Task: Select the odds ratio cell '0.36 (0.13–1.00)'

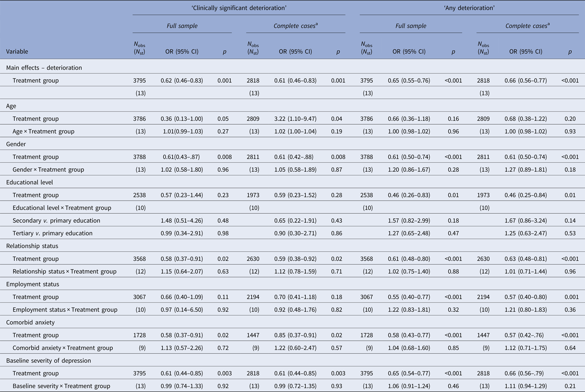Action: [182, 119]
